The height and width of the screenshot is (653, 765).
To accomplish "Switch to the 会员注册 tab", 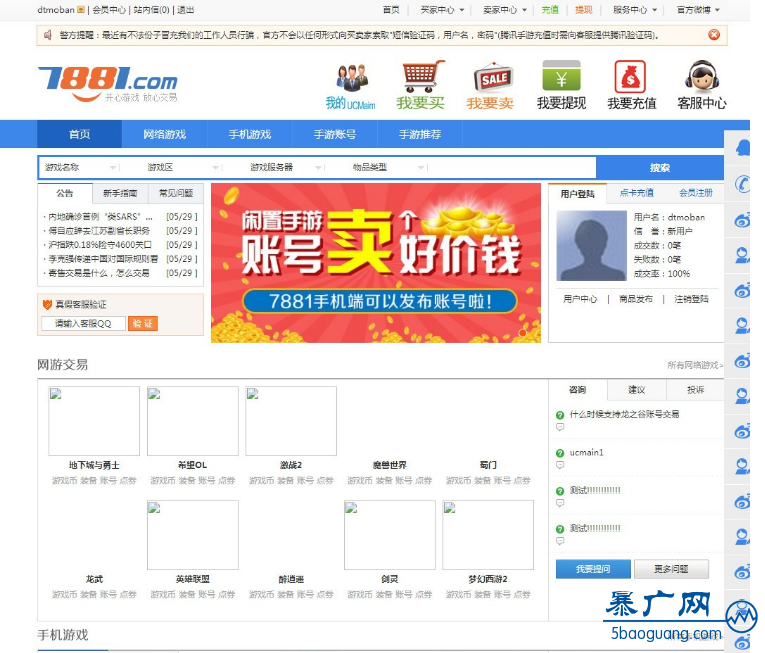I will pyautogui.click(x=696, y=193).
